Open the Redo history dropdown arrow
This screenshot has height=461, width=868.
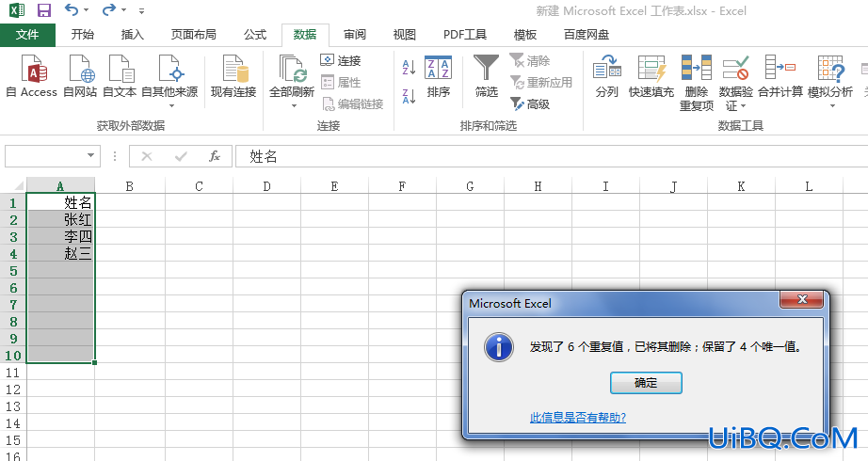pos(123,10)
